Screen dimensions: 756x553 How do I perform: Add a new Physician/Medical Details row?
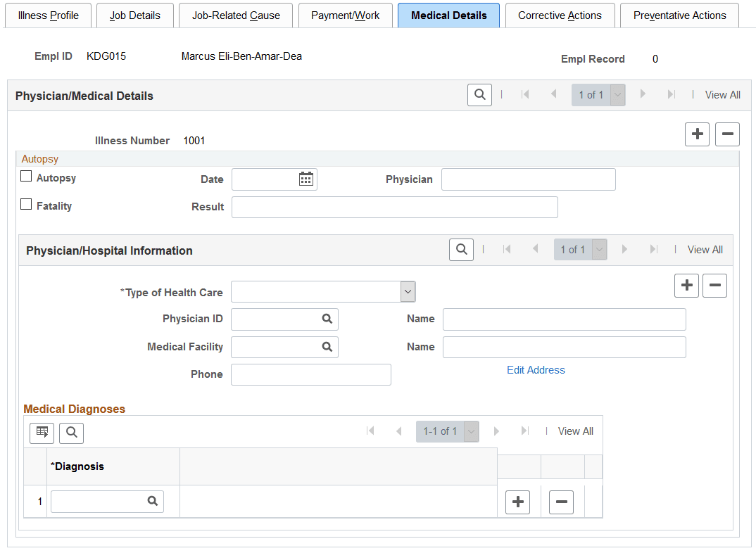[x=697, y=134]
